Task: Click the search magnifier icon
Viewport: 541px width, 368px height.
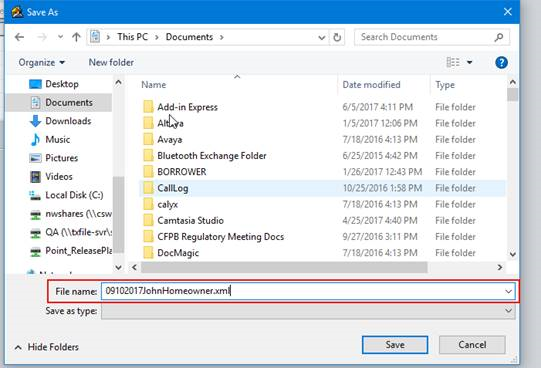Action: pos(499,37)
